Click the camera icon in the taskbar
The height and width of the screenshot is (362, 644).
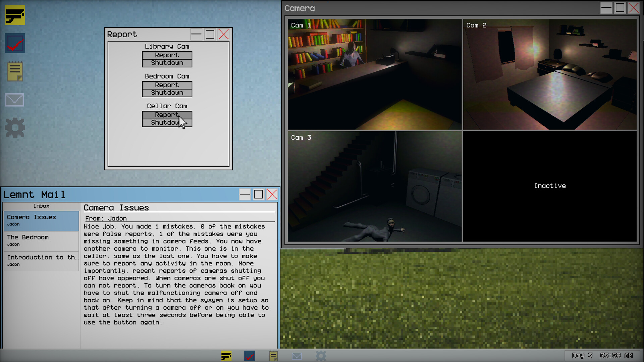point(226,356)
